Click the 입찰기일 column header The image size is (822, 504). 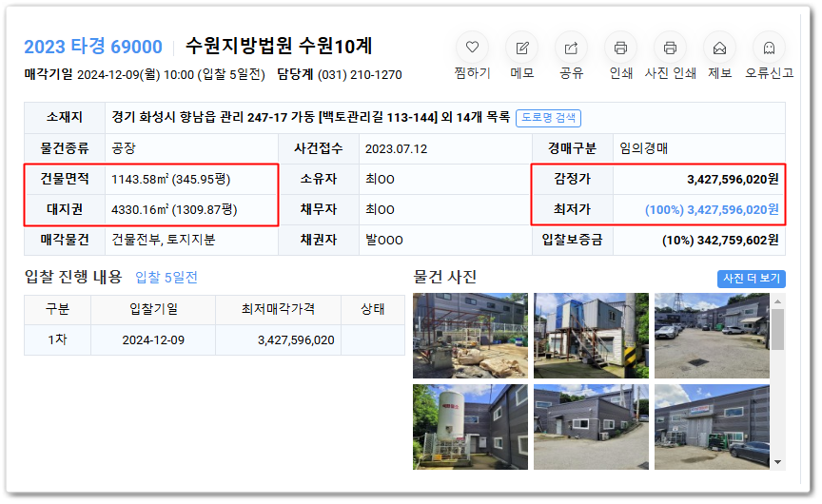pyautogui.click(x=153, y=310)
